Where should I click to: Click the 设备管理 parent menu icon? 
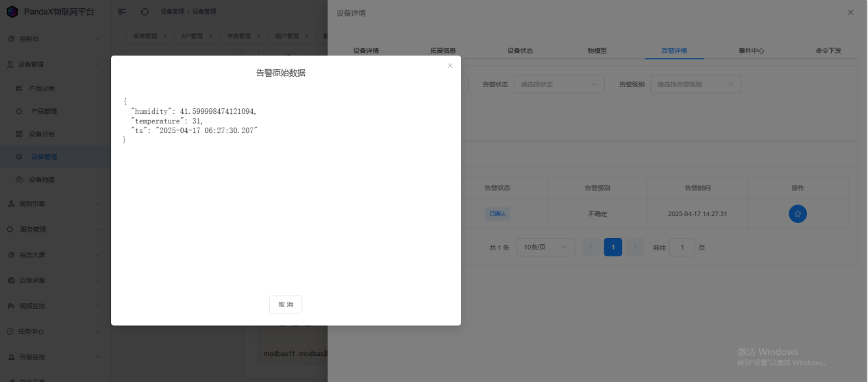click(x=11, y=64)
